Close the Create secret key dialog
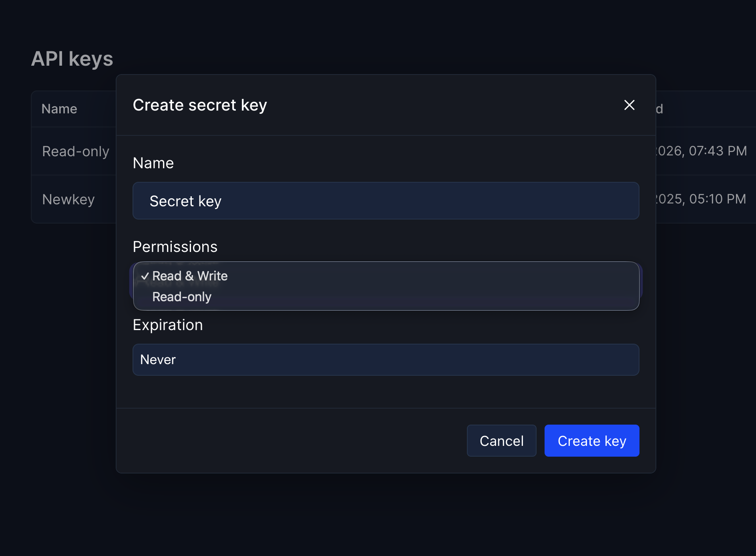The height and width of the screenshot is (556, 756). (x=629, y=105)
